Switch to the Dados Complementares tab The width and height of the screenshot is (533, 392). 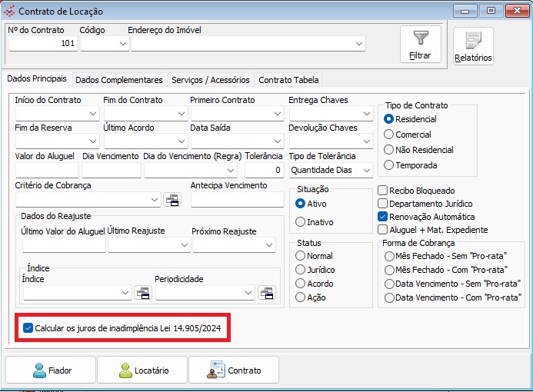click(119, 80)
